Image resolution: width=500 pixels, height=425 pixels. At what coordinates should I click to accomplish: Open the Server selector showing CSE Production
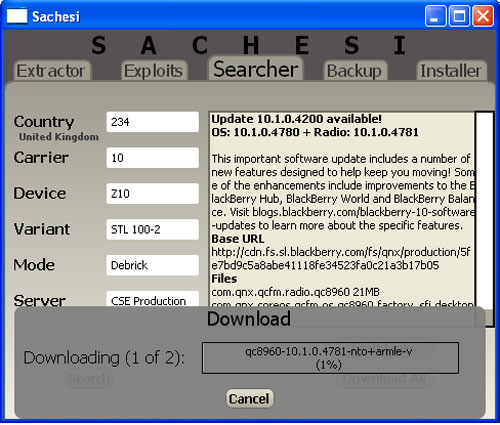152,299
